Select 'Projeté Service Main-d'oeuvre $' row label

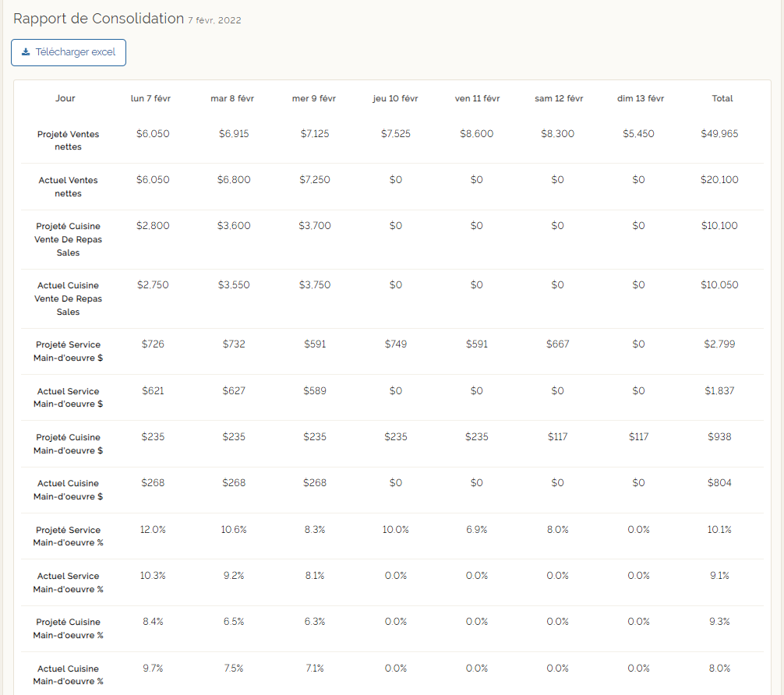tap(68, 351)
